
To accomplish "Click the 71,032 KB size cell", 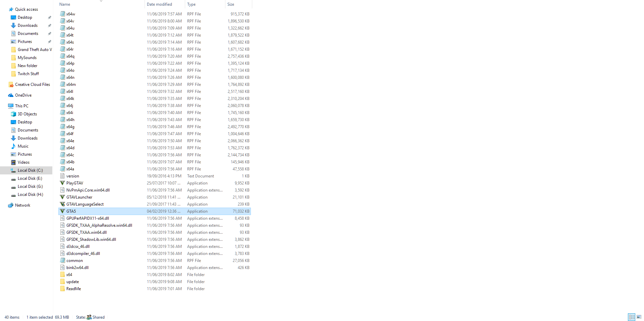I will (x=241, y=211).
